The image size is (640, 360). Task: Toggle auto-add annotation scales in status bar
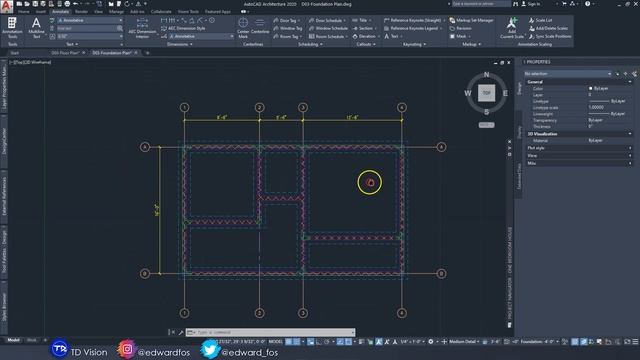pyautogui.click(x=387, y=342)
